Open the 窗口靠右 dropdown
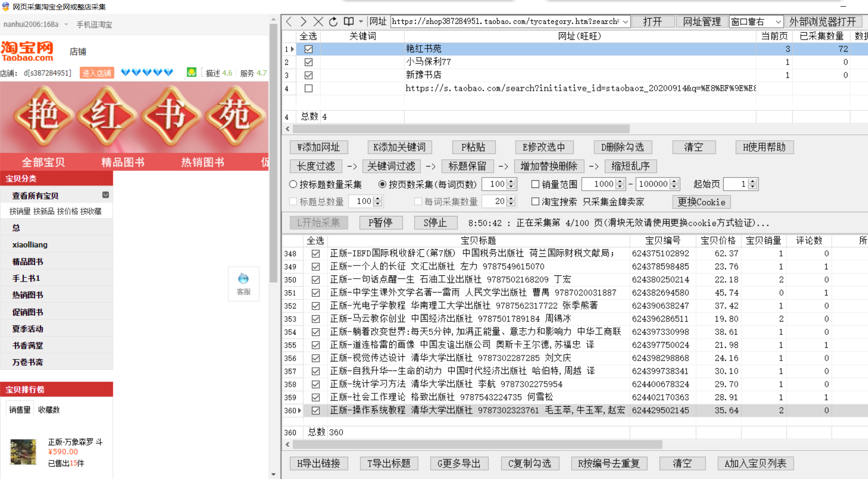This screenshot has width=868, height=479. pos(756,22)
